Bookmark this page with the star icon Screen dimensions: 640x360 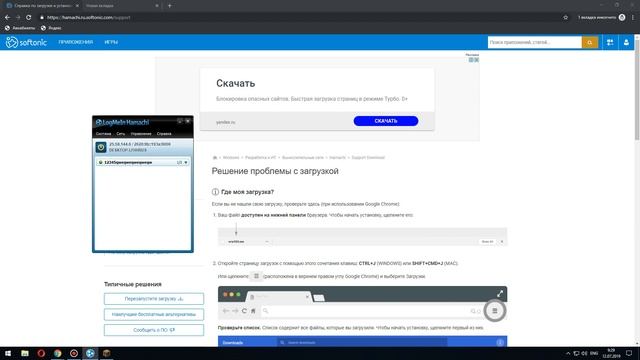pos(565,18)
